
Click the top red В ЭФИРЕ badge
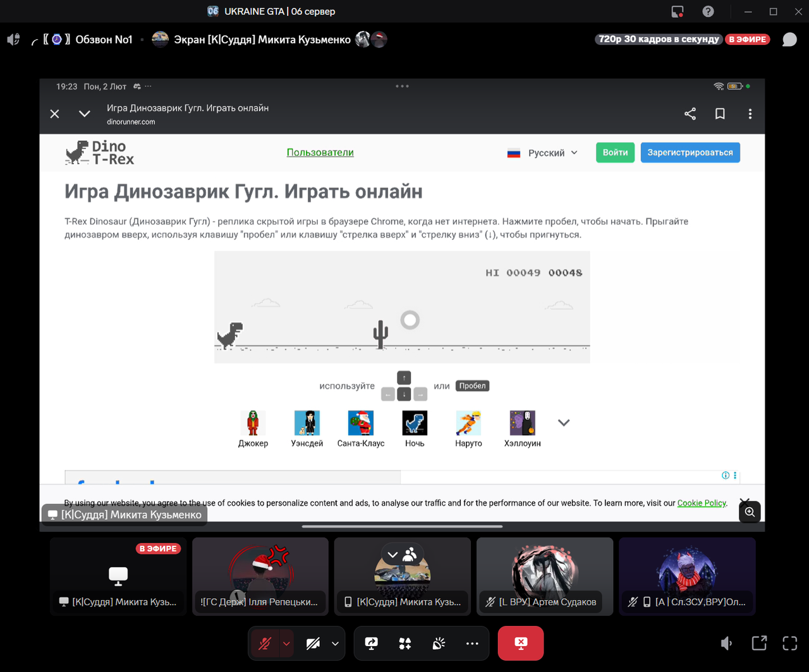click(x=748, y=39)
